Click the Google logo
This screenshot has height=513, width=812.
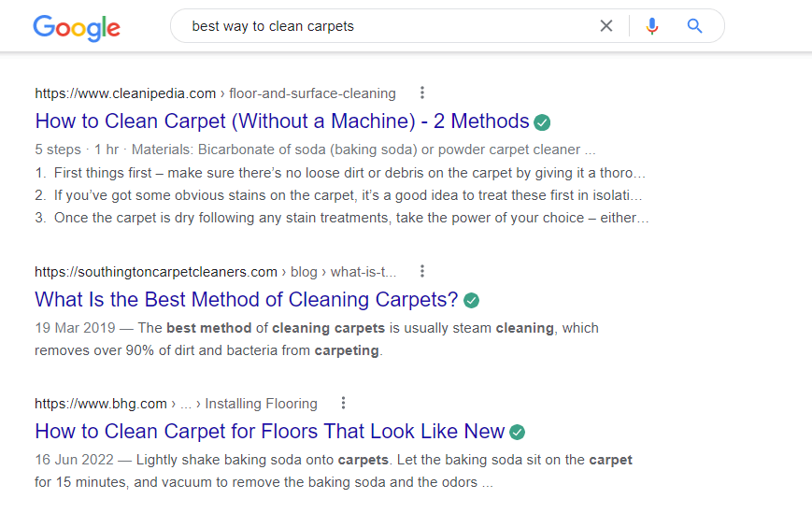[x=77, y=28]
